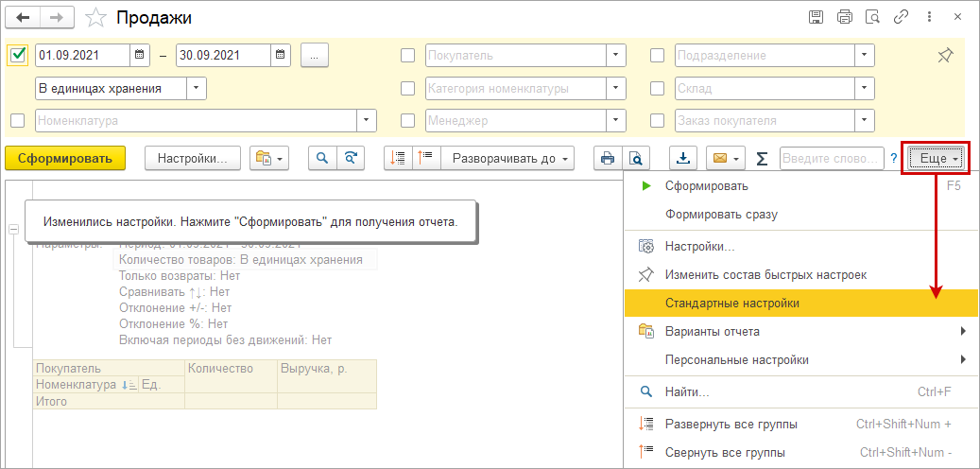980x469 pixels.
Task: Open the Менеджер field dropdown arrow
Action: (x=615, y=120)
